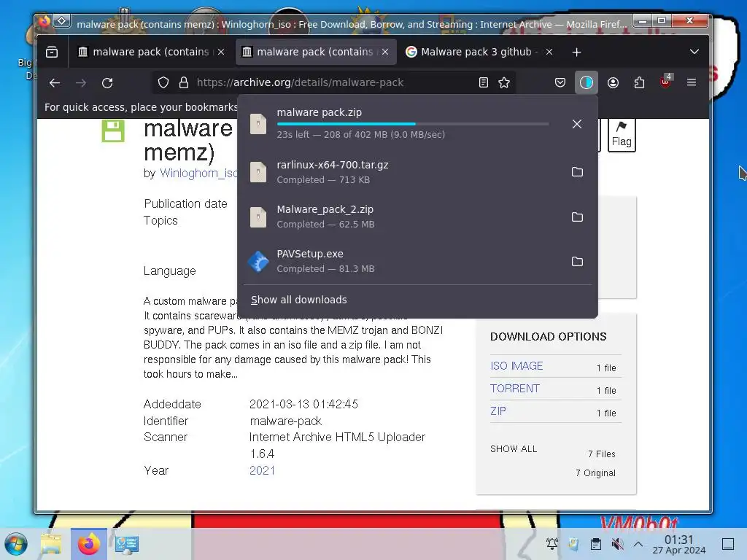Open ISO IMAGE download option
Image resolution: width=747 pixels, height=560 pixels.
(x=516, y=366)
